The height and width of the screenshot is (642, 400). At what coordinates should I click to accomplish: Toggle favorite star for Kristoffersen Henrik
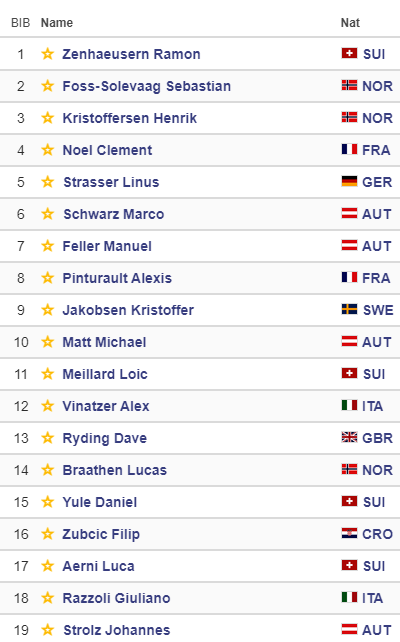47,118
